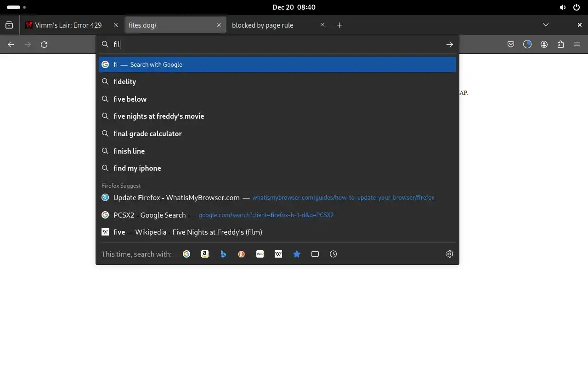
Task: Open Wikipedia Five Nights at Freddy's result
Action: 277,232
